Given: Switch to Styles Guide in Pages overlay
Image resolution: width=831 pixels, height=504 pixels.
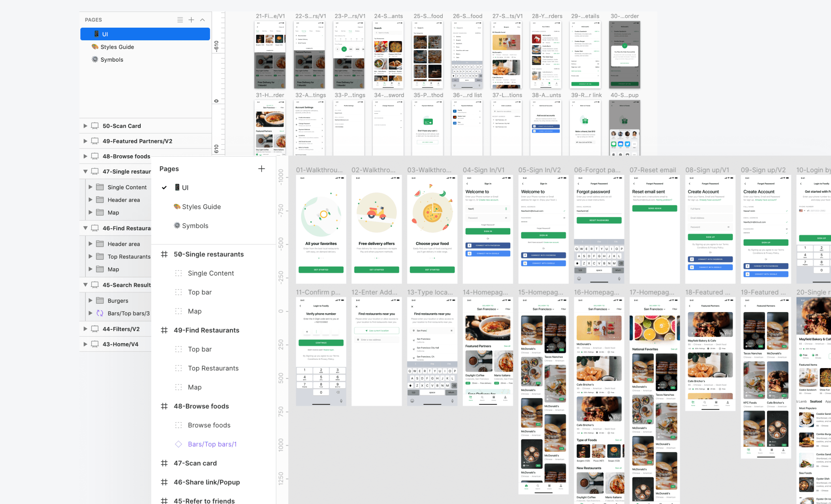Looking at the screenshot, I should click(x=201, y=207).
